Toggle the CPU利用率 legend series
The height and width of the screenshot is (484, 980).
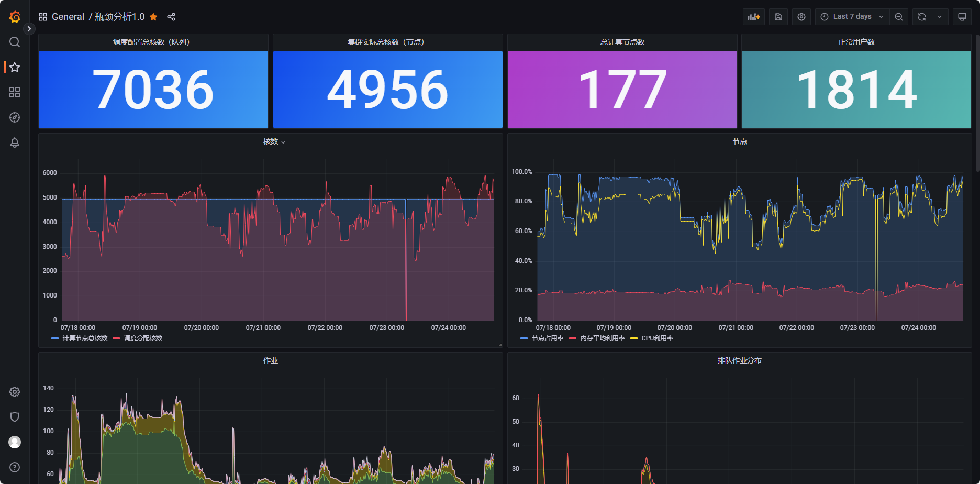[x=658, y=338]
